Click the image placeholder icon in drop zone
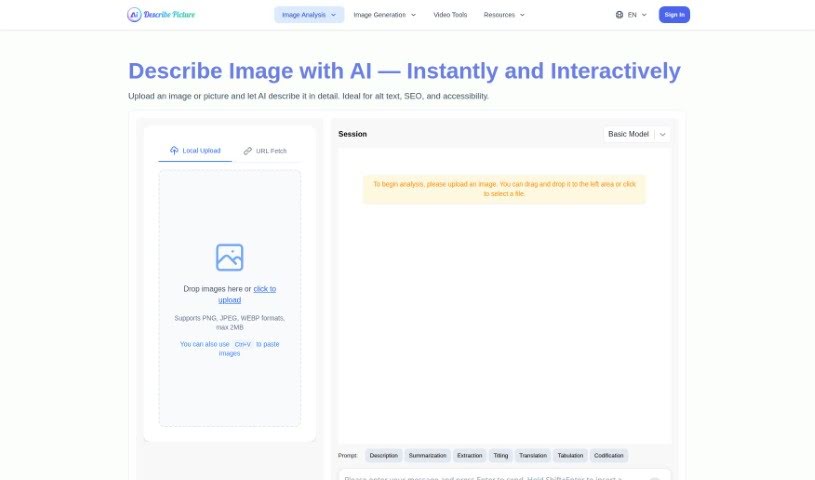The image size is (815, 480). coord(229,257)
